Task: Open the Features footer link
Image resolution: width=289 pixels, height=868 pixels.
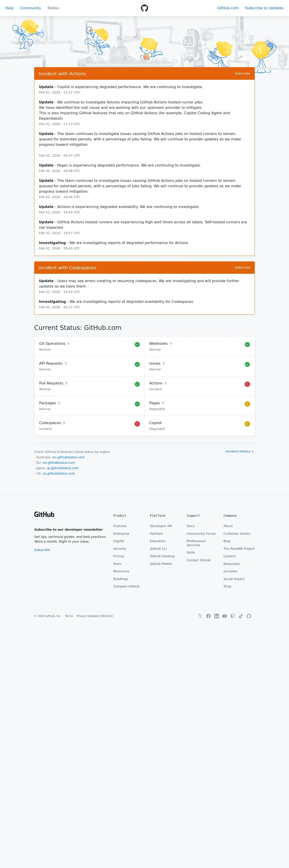Action: click(120, 526)
